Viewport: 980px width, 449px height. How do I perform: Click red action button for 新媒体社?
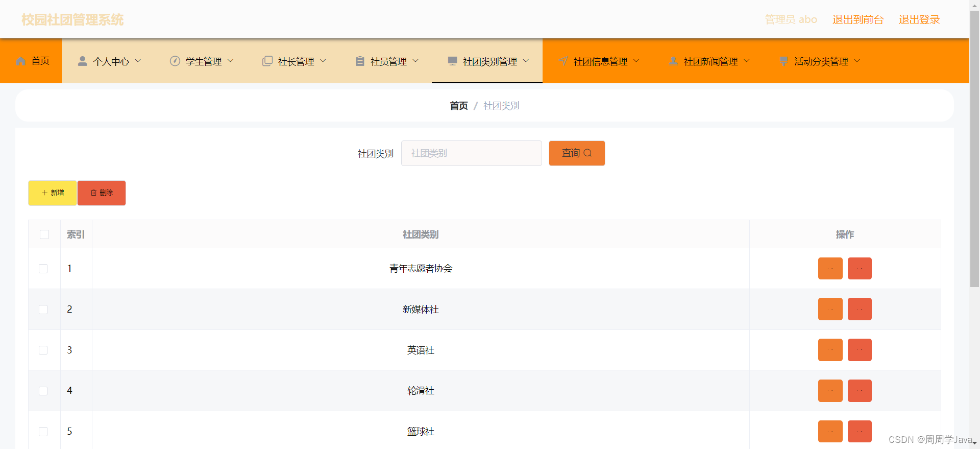tap(860, 309)
